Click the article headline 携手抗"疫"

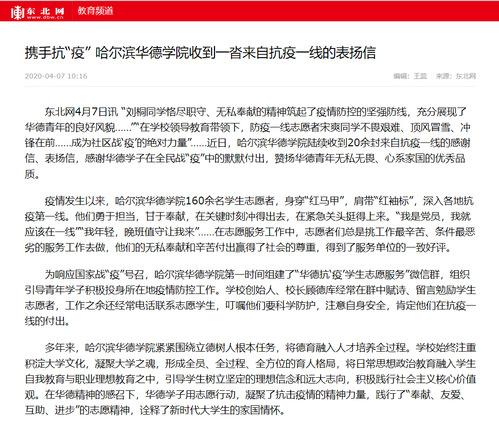[x=200, y=53]
